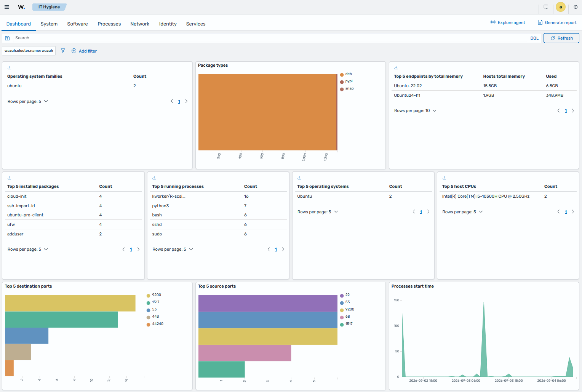Open Rows per page in OS families table
This screenshot has height=392, width=582.
pos(28,101)
